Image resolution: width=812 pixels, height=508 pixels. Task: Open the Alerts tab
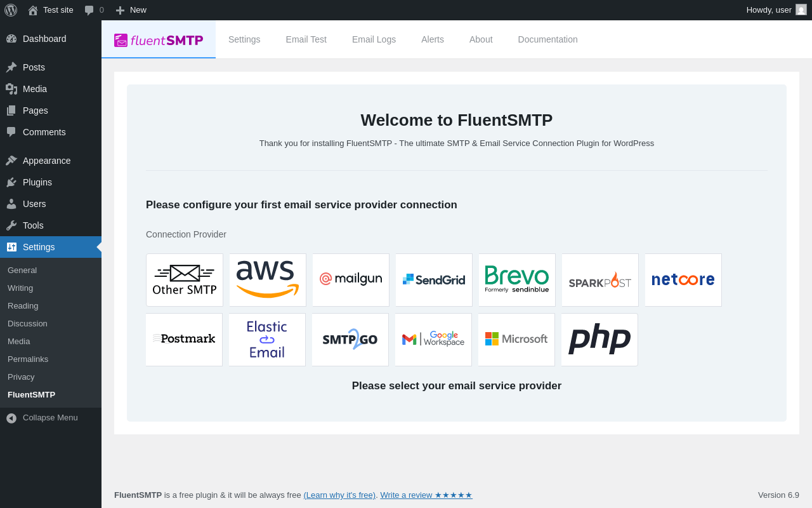(x=433, y=39)
